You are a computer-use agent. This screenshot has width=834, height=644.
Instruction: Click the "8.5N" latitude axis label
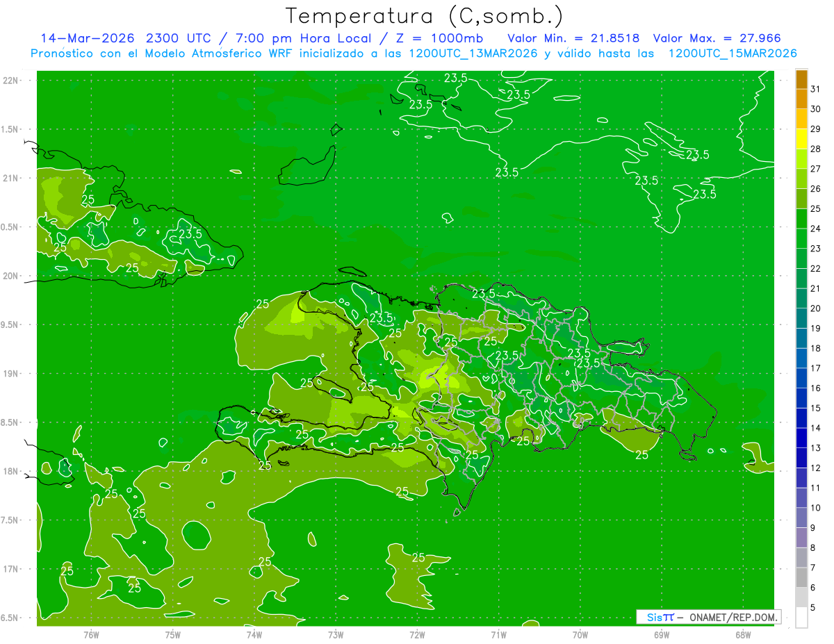coord(10,422)
